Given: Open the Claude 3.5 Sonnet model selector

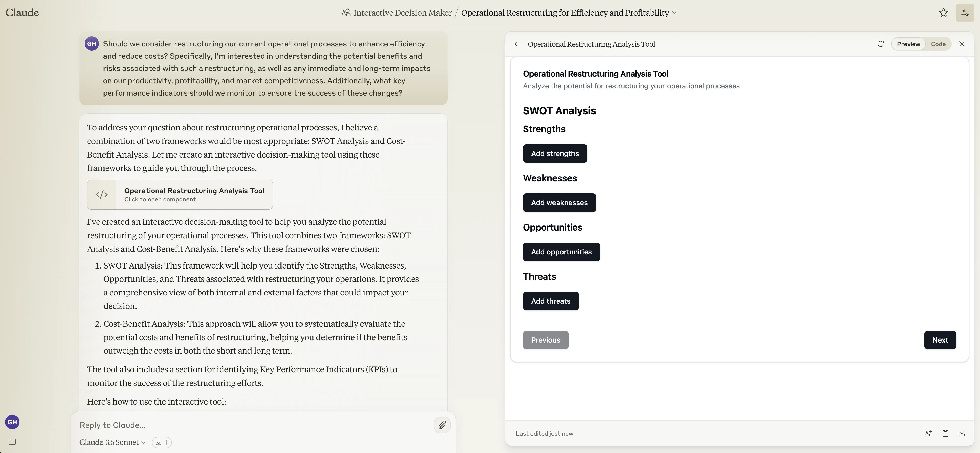Looking at the screenshot, I should 112,442.
